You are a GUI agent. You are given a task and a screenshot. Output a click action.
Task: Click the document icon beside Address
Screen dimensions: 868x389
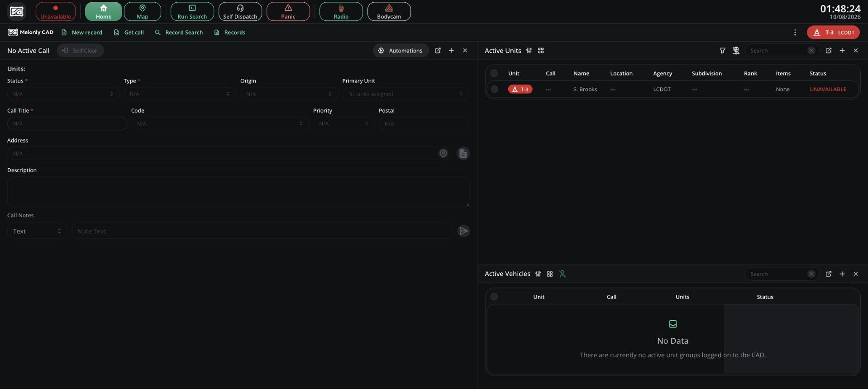(x=463, y=153)
